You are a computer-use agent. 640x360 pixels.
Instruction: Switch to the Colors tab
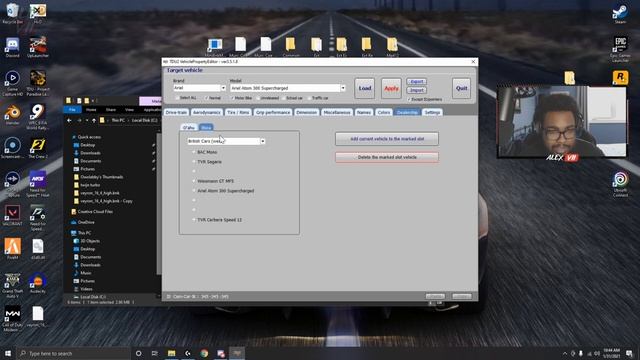click(x=384, y=112)
